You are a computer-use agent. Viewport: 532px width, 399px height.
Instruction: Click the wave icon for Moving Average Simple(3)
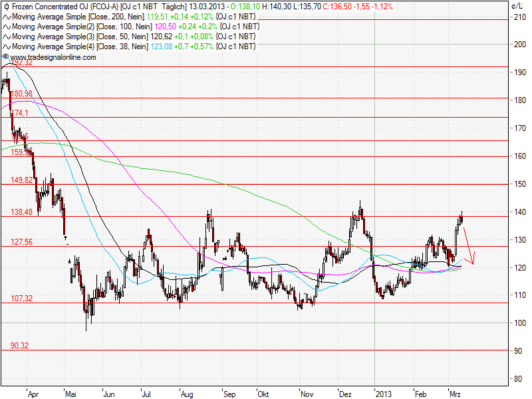tap(6, 37)
